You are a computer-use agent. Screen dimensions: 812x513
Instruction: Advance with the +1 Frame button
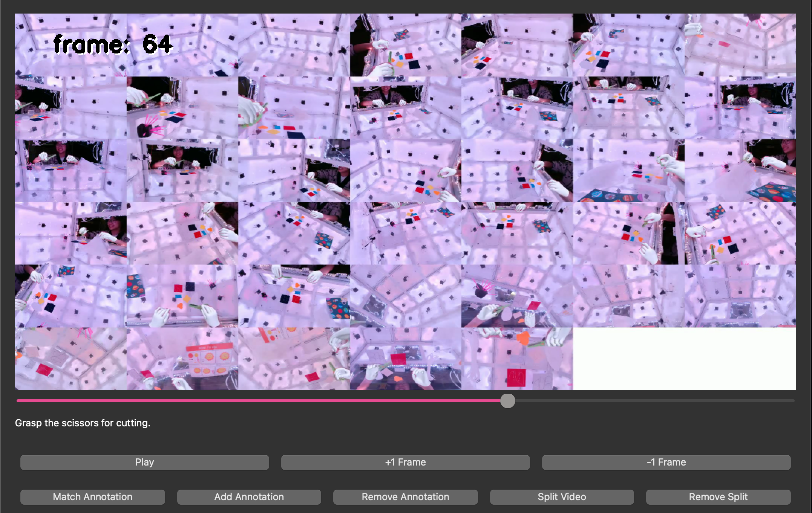point(405,462)
